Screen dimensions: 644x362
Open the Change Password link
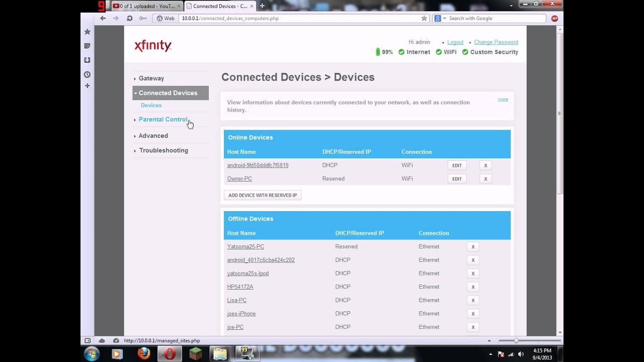pos(496,42)
